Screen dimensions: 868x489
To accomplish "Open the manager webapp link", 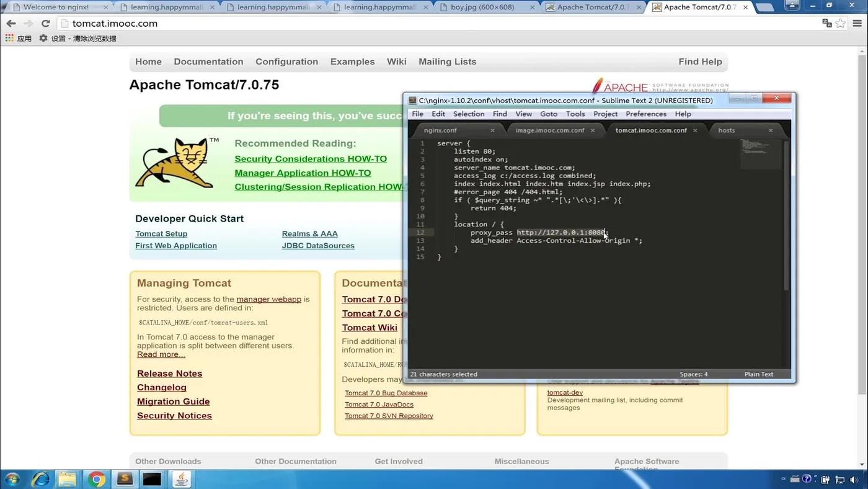I will click(268, 299).
